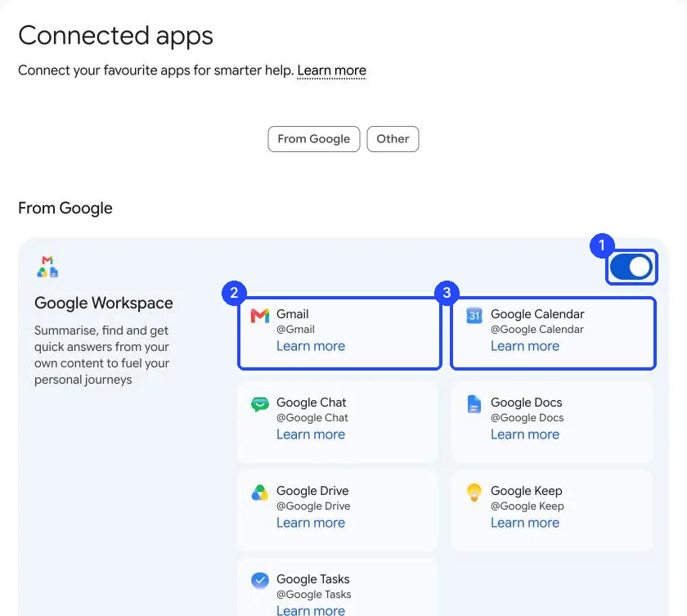
Task: Click the Google Workspace logo icon
Action: 47,267
